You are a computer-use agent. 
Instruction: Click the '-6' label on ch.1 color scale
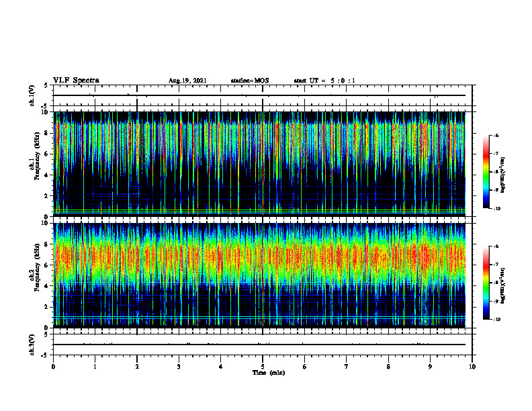(x=496, y=135)
